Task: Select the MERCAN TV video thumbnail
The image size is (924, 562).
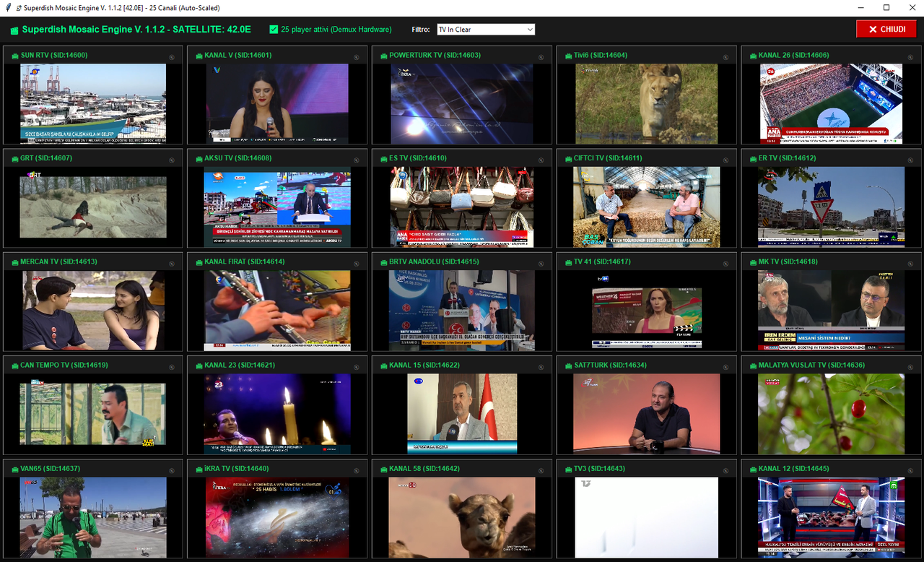Action: (93, 310)
